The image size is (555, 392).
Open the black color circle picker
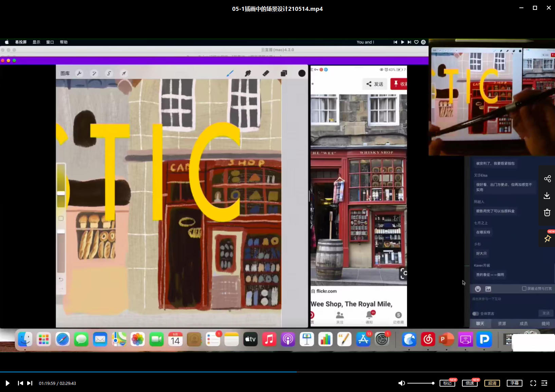tap(302, 73)
